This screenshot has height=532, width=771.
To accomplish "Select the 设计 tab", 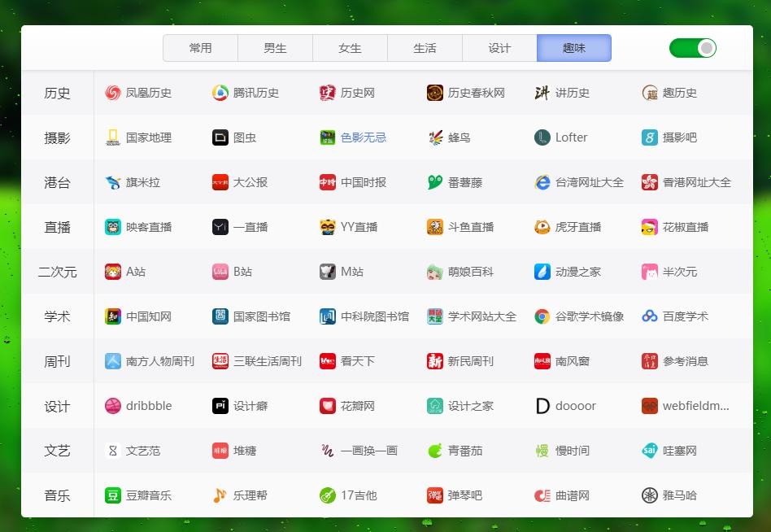I will (x=499, y=48).
